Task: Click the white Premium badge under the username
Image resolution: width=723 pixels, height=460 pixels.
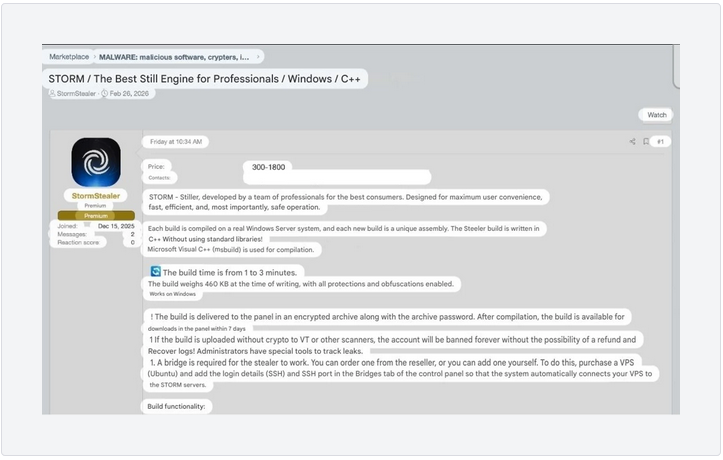Action: [x=96, y=206]
